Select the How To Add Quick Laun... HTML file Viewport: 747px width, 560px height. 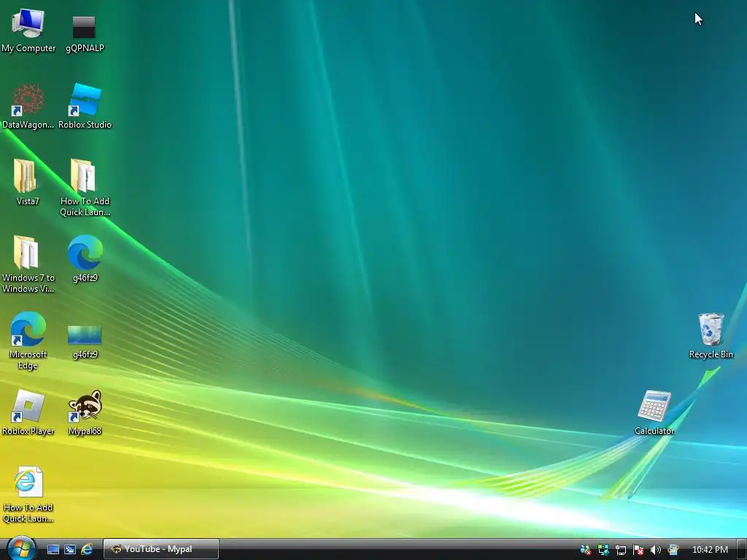[28, 494]
